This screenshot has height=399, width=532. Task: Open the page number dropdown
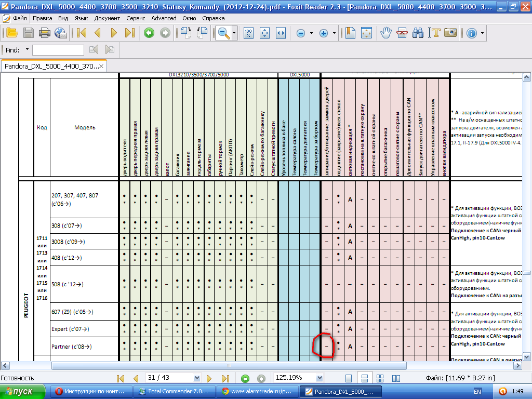point(196,378)
